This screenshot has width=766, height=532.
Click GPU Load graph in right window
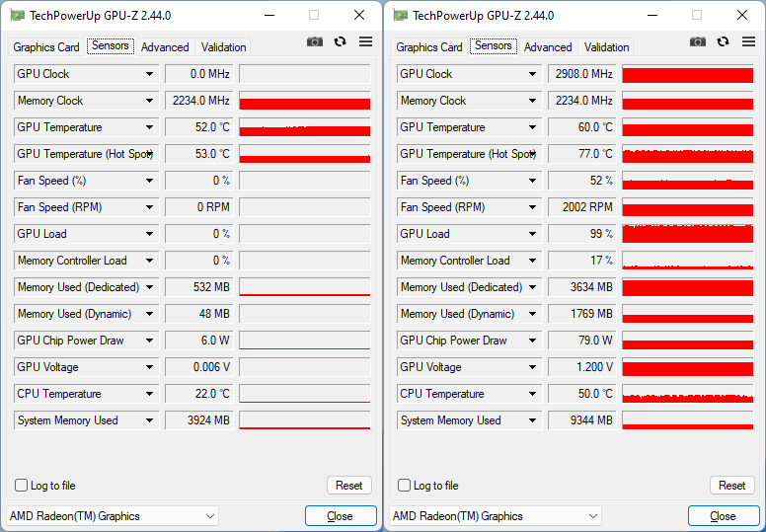[x=688, y=234]
